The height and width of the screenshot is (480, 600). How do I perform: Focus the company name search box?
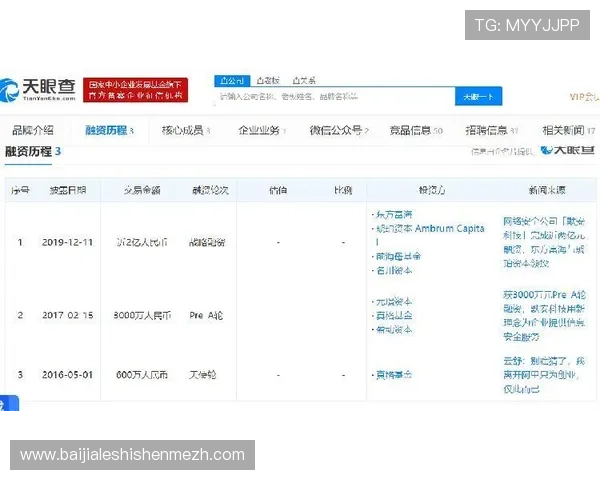335,96
